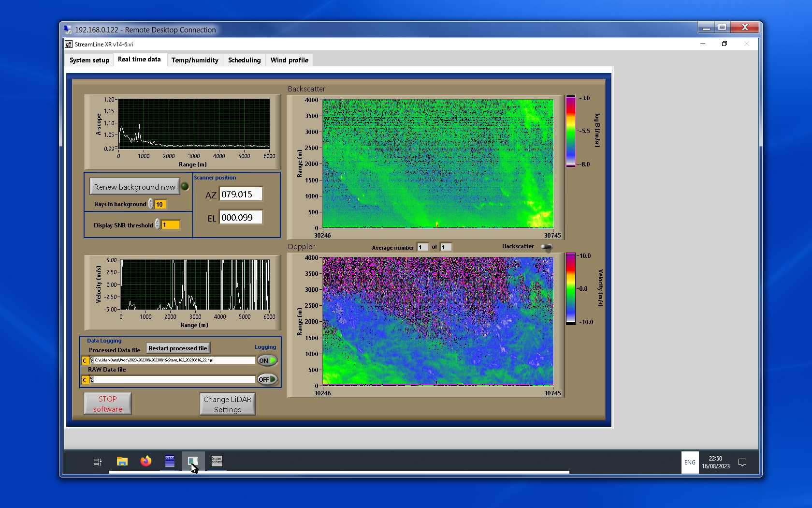The width and height of the screenshot is (812, 508).
Task: Open the blue striped taskbar application
Action: [x=170, y=462]
